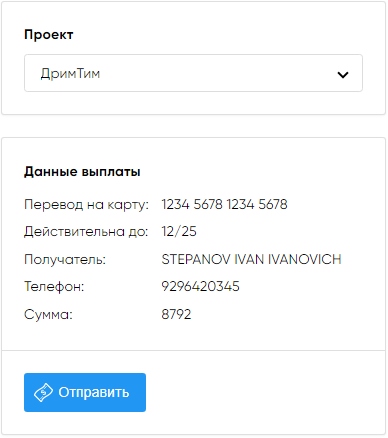
Task: Select card number 1234 5678 1234 5678
Action: click(224, 204)
